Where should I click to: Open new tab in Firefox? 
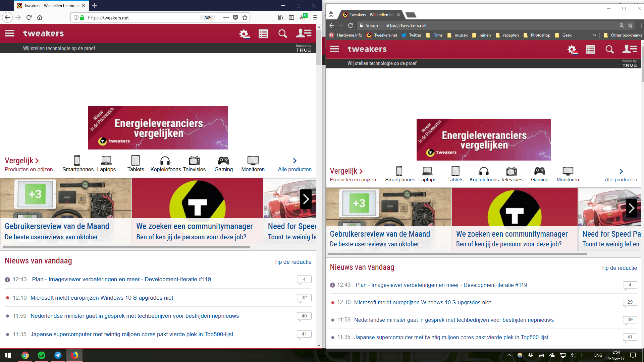click(95, 5)
